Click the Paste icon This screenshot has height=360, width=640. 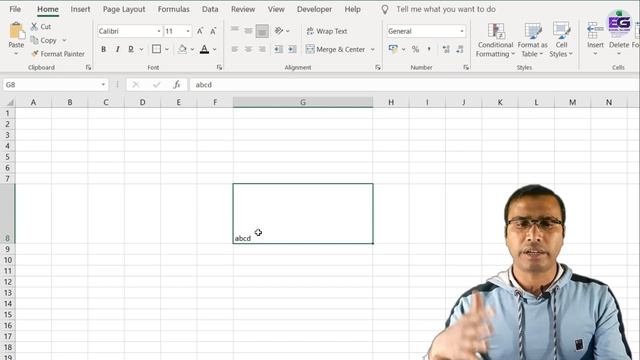(x=16, y=31)
